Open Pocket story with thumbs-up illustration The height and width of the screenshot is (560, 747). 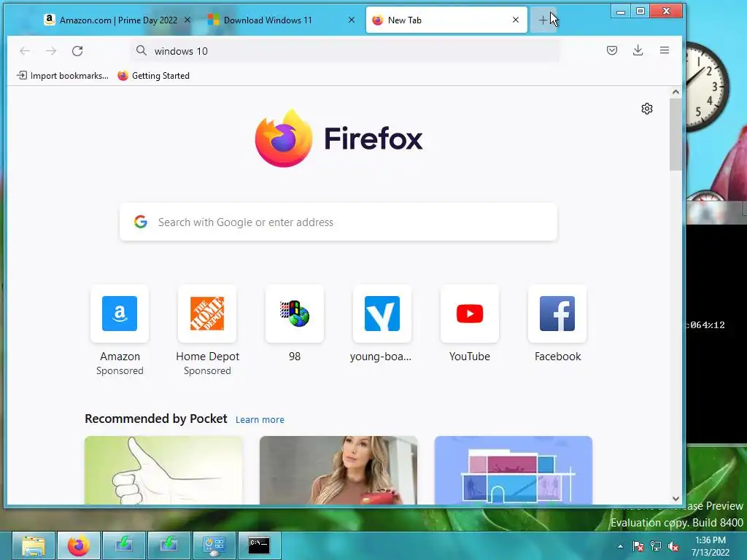(x=163, y=470)
